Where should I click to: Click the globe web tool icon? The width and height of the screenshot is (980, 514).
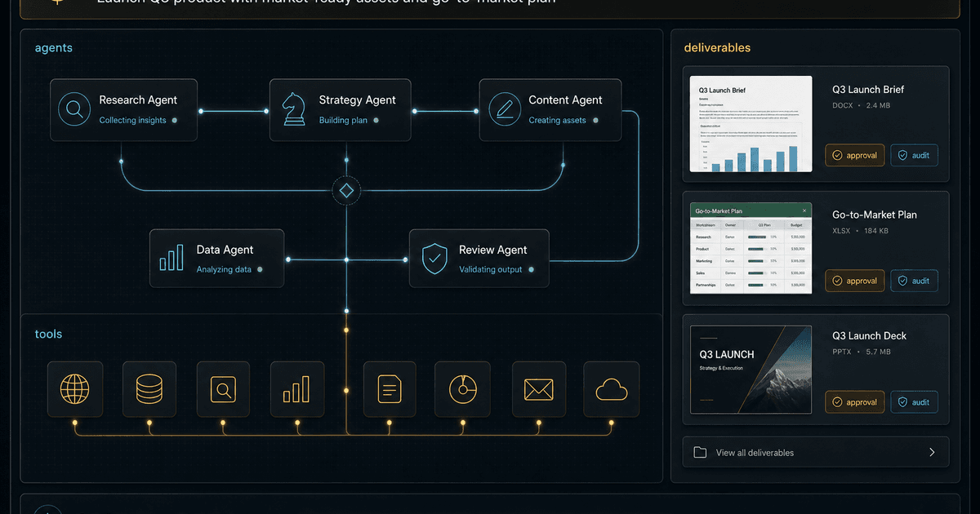pos(75,389)
